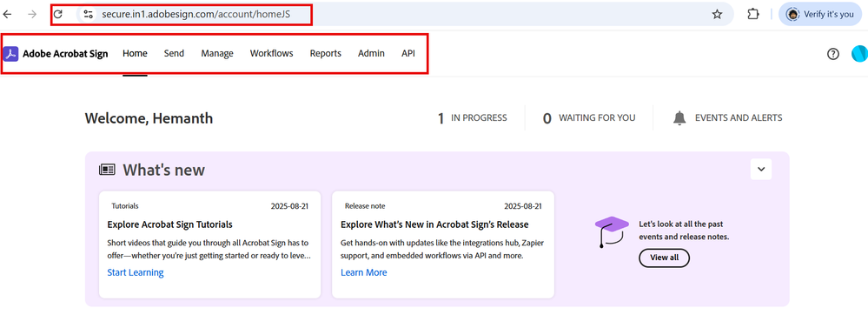Screen dimensions: 868x328
Task: Click the date on the Release note card
Action: [x=523, y=206]
